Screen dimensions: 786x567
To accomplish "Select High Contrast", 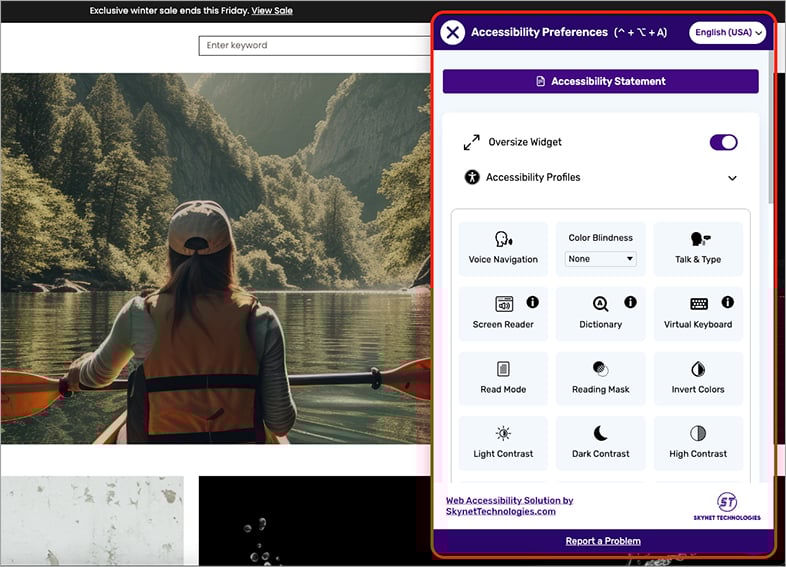I will pos(698,443).
